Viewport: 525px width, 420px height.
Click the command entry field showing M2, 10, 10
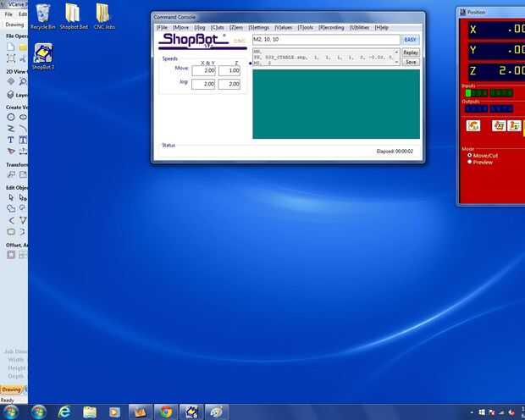coord(326,40)
